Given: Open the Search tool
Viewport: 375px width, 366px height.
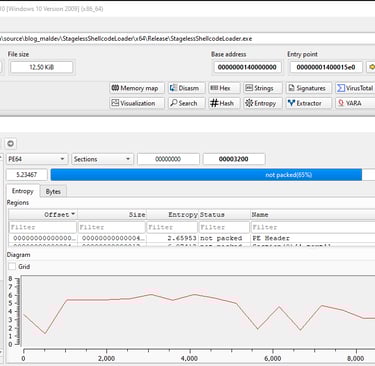Looking at the screenshot, I should [x=186, y=103].
